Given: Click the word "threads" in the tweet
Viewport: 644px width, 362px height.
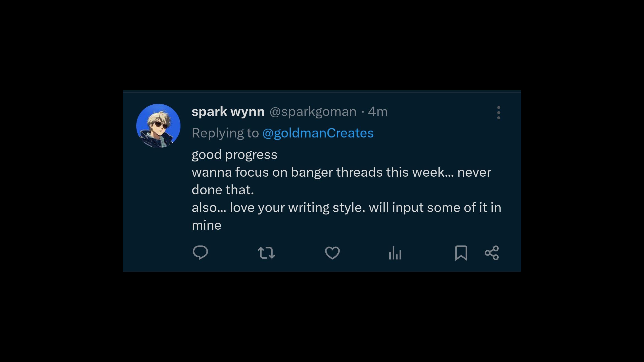Looking at the screenshot, I should [359, 172].
